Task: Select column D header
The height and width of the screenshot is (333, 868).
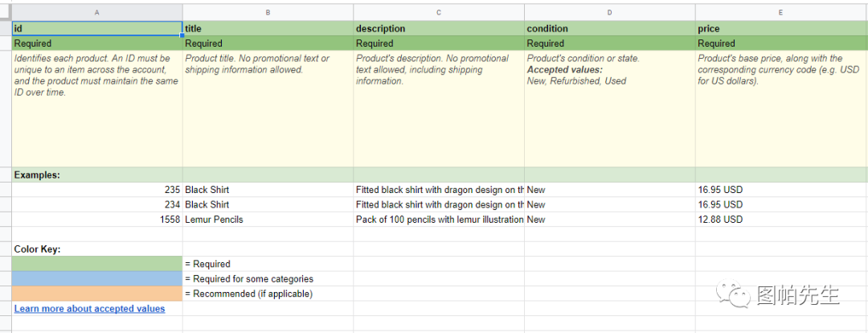Action: tap(609, 12)
